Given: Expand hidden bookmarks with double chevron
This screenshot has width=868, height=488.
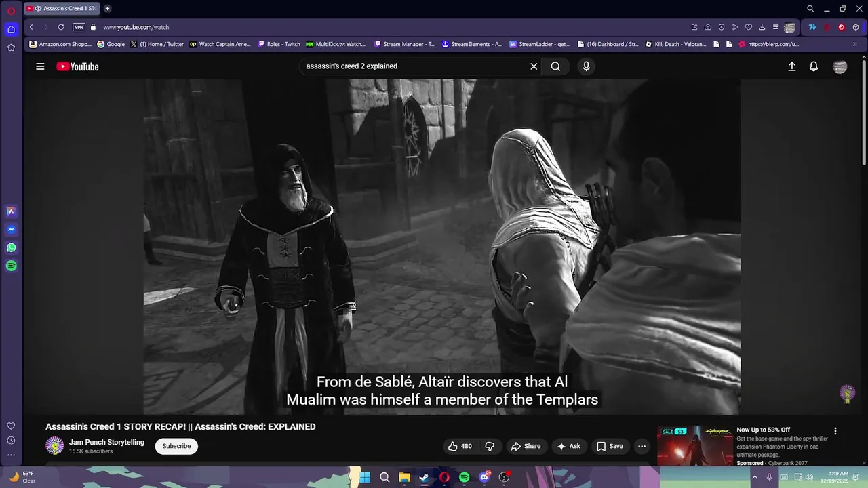Looking at the screenshot, I should 854,44.
